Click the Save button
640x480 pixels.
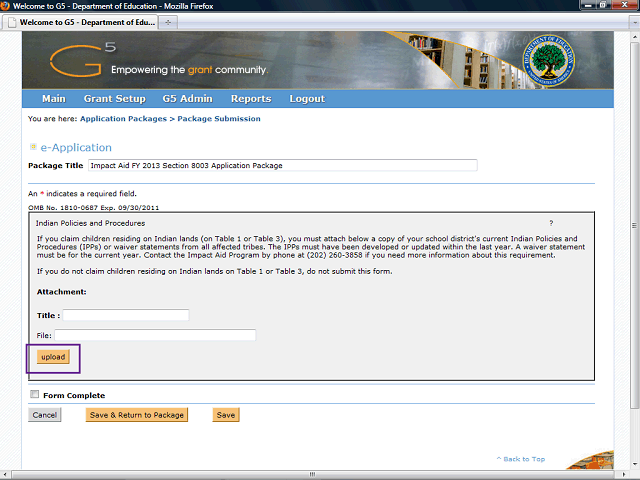click(x=226, y=415)
